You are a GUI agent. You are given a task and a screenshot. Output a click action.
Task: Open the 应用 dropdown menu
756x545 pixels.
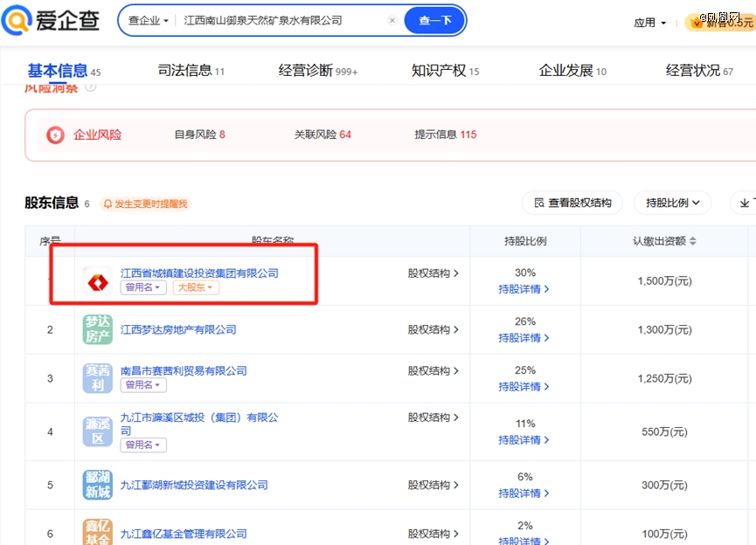tap(649, 23)
